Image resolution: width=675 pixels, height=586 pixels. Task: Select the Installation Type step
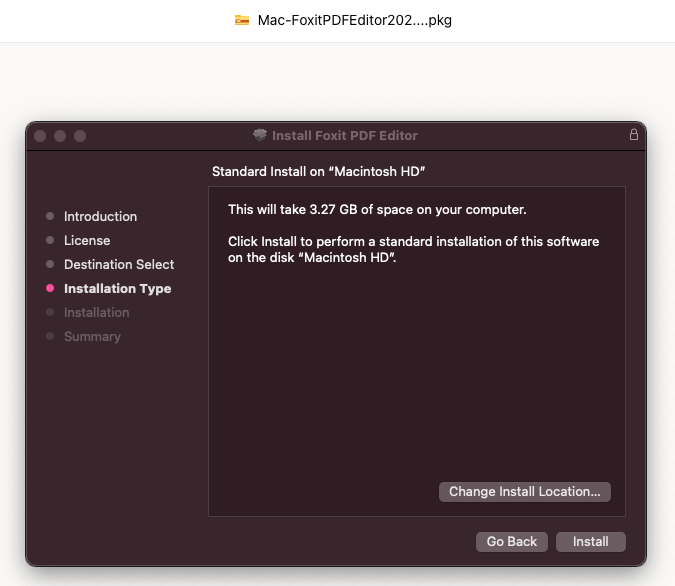tap(118, 288)
